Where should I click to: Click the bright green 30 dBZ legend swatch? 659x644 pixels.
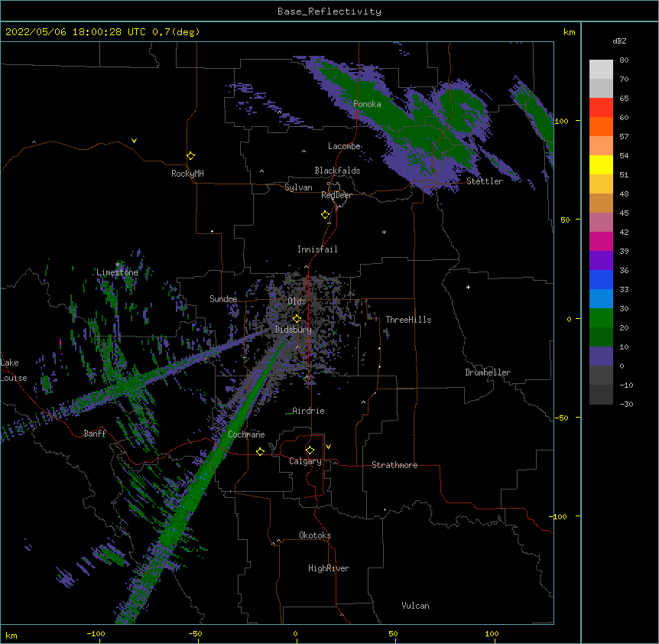click(601, 318)
